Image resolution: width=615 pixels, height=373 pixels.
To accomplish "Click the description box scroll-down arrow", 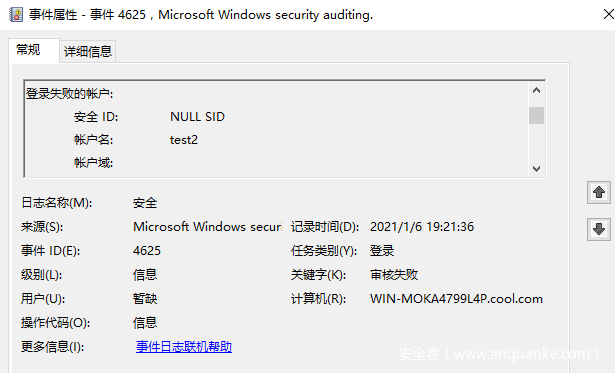I will click(536, 169).
